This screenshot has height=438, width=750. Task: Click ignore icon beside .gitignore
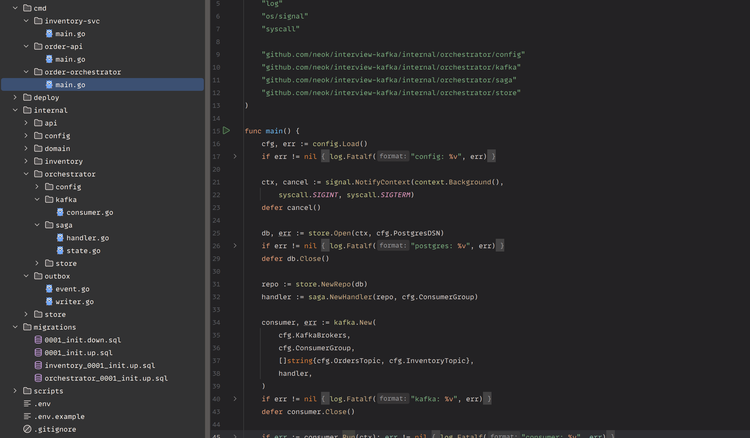[27, 429]
